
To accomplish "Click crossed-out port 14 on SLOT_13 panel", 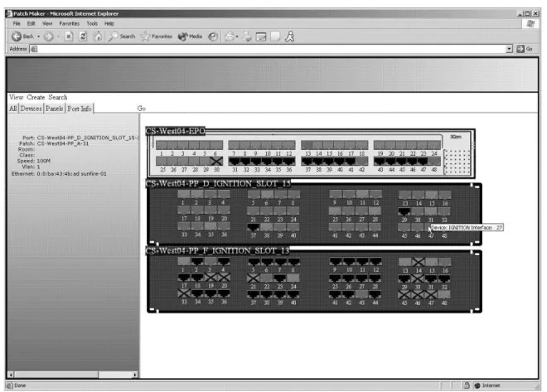I will 418,262.
